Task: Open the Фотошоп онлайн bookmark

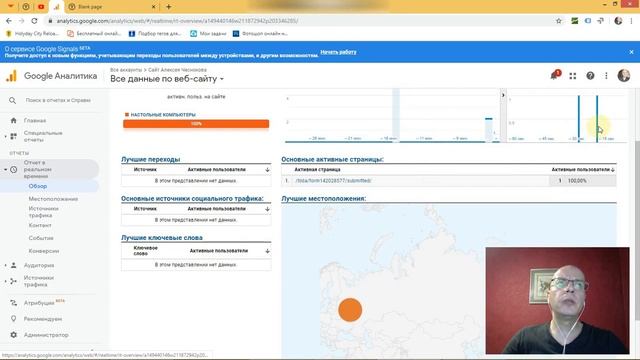Action: (260, 33)
